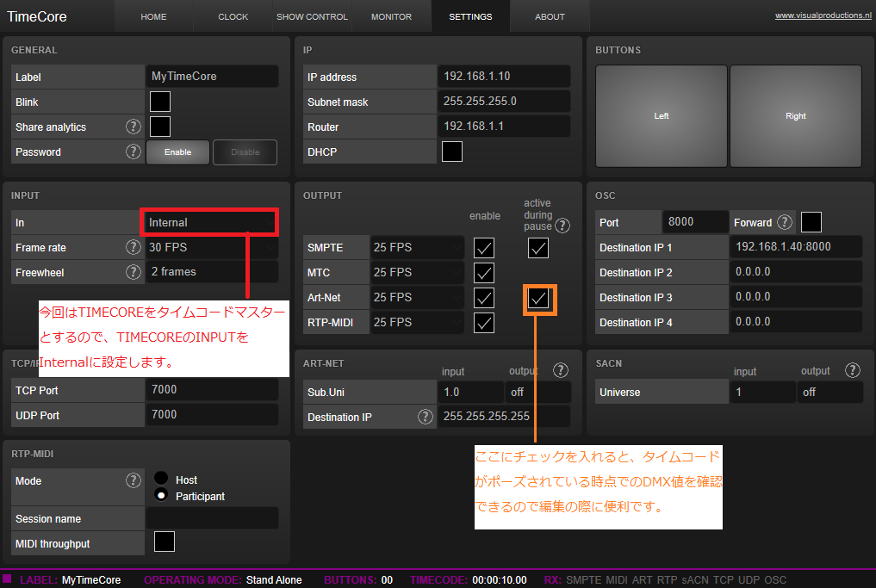Select Participant mode radio button
Image resolution: width=876 pixels, height=588 pixels.
[x=161, y=495]
